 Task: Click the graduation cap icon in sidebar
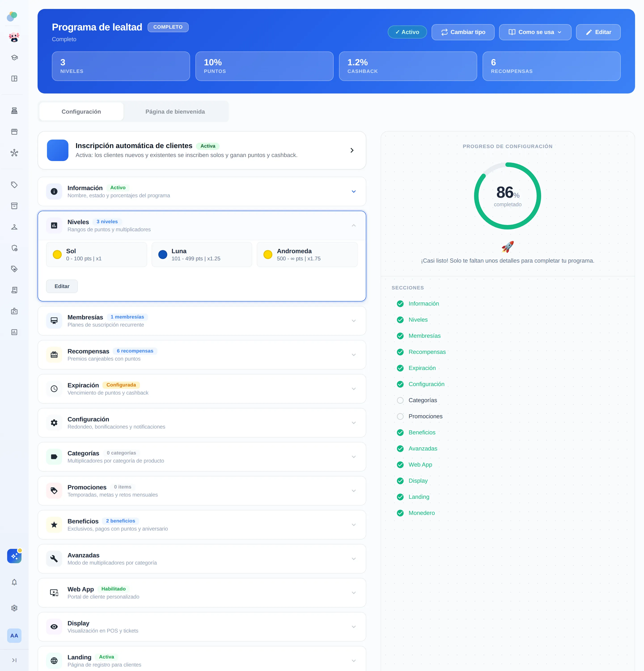coord(14,57)
